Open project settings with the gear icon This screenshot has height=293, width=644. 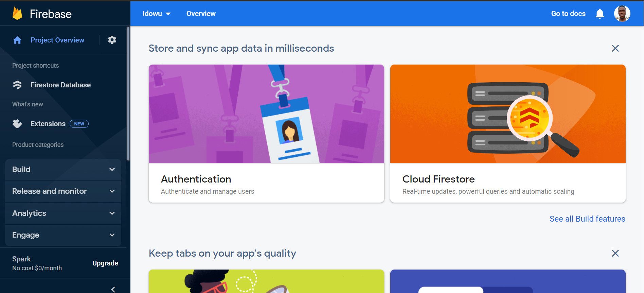112,40
